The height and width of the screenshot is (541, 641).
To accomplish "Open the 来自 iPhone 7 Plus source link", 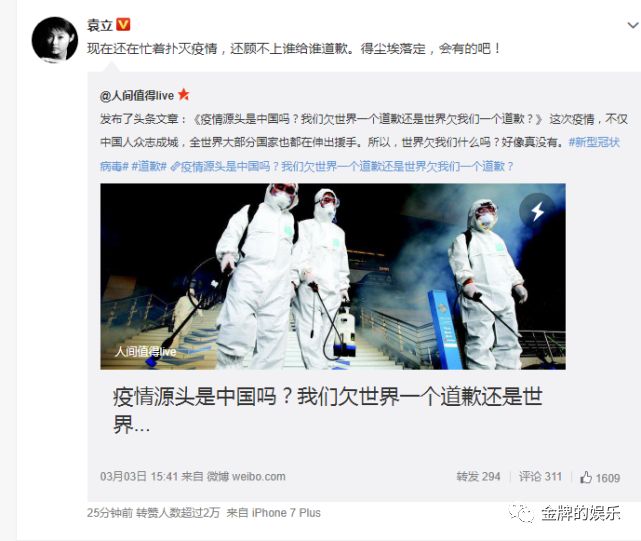I will [273, 513].
